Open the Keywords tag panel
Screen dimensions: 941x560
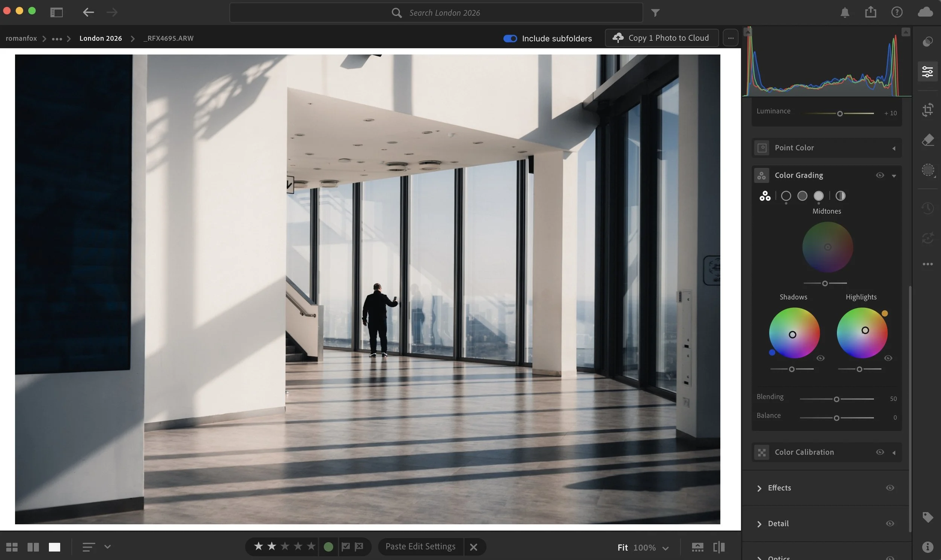[x=927, y=517]
